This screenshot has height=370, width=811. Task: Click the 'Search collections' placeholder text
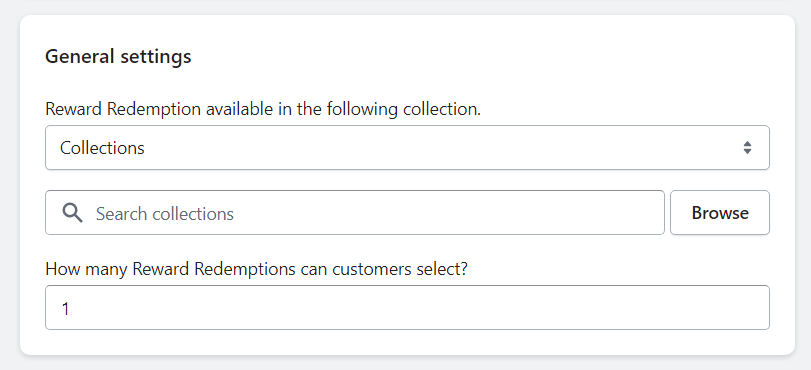point(165,214)
